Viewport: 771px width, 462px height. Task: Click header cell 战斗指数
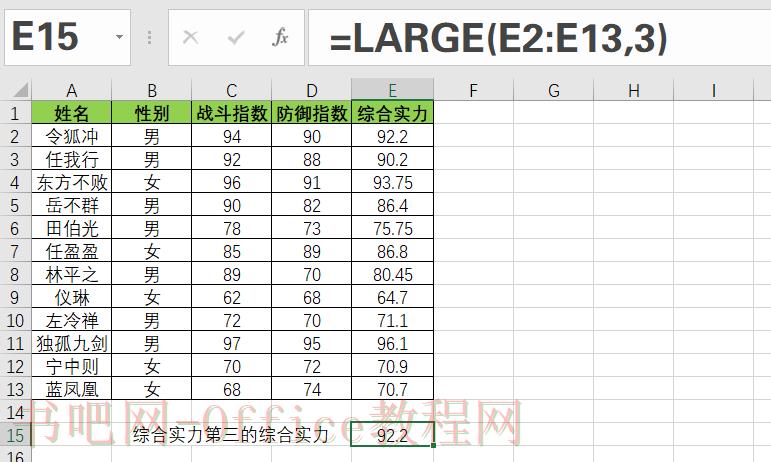(x=232, y=113)
